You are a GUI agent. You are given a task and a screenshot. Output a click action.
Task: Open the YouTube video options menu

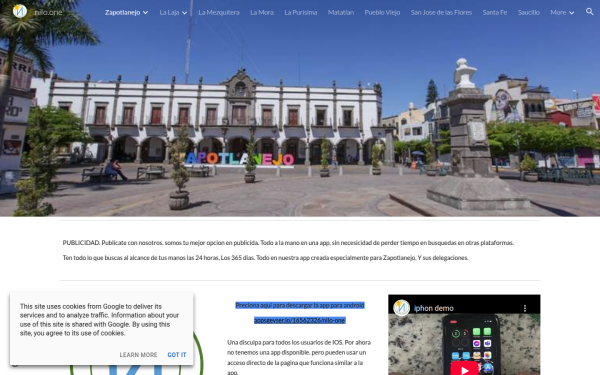coord(525,308)
